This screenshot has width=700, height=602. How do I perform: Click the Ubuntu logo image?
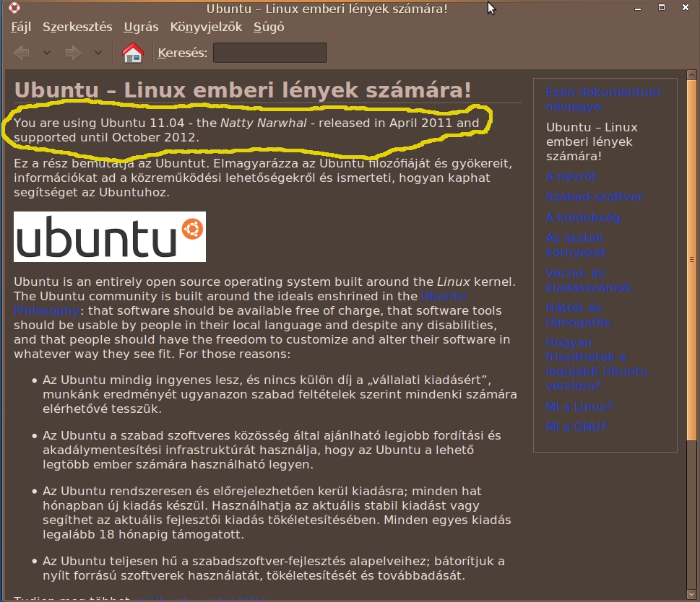click(x=110, y=237)
